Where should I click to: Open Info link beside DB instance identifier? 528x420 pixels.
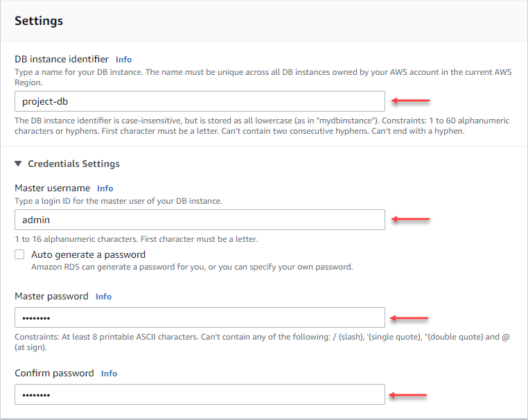tap(123, 60)
